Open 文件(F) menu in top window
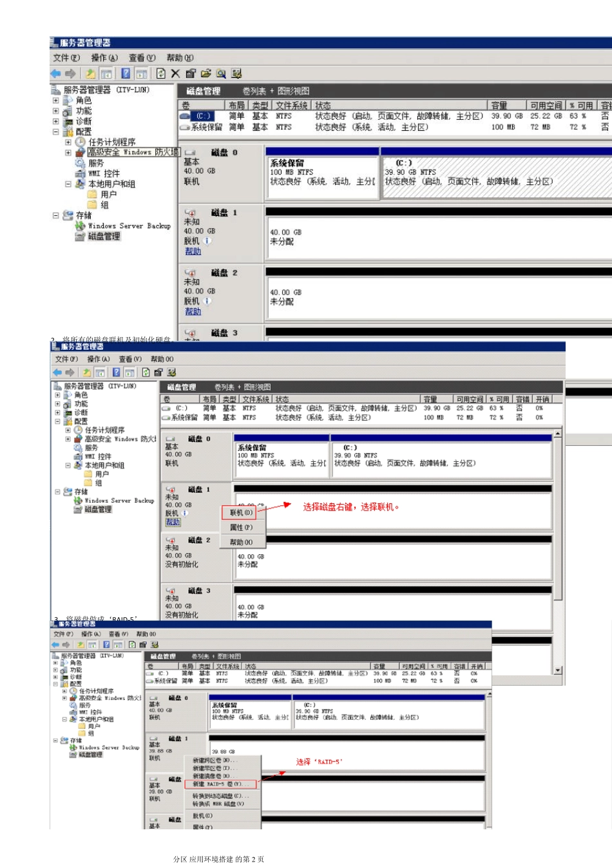 [66, 58]
